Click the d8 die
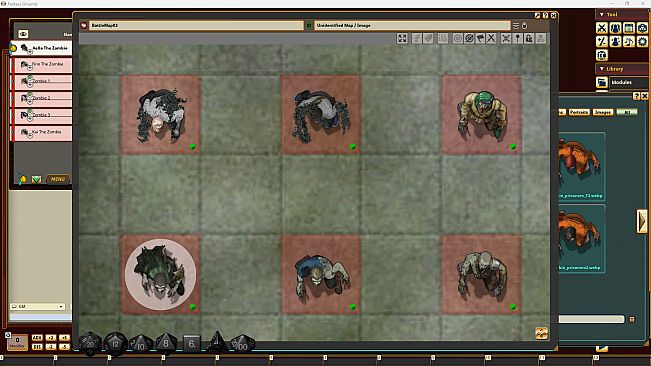 click(x=166, y=343)
